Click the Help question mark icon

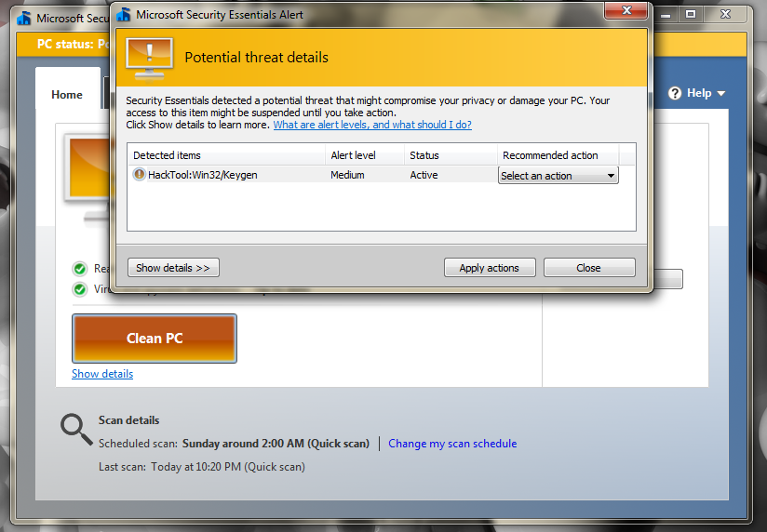point(675,93)
